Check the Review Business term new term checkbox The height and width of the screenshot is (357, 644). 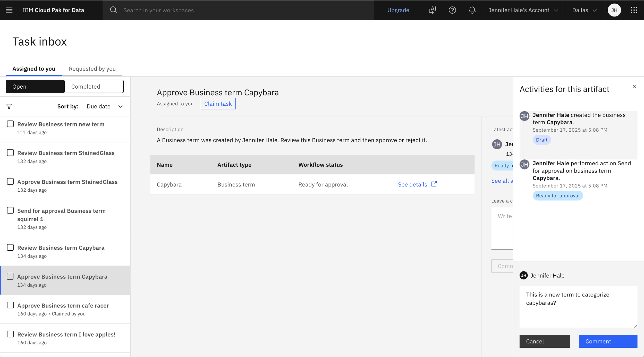coord(10,124)
